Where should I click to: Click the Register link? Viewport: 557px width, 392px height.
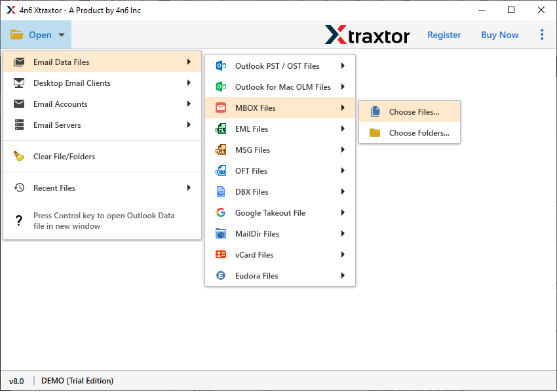pos(444,35)
